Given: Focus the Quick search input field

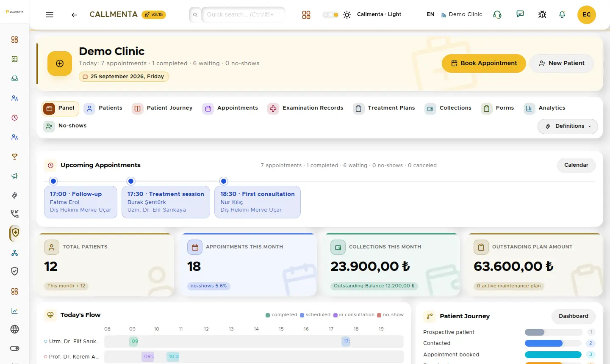Looking at the screenshot, I should (243, 15).
